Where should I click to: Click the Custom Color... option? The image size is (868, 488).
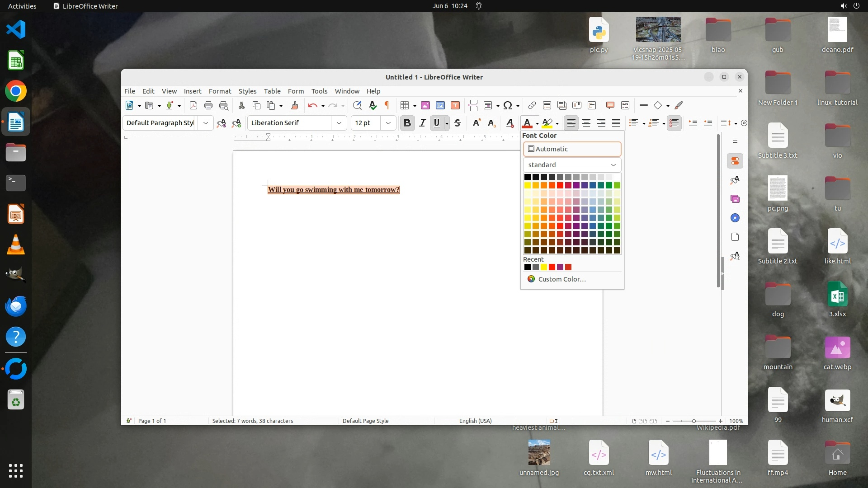click(x=561, y=279)
